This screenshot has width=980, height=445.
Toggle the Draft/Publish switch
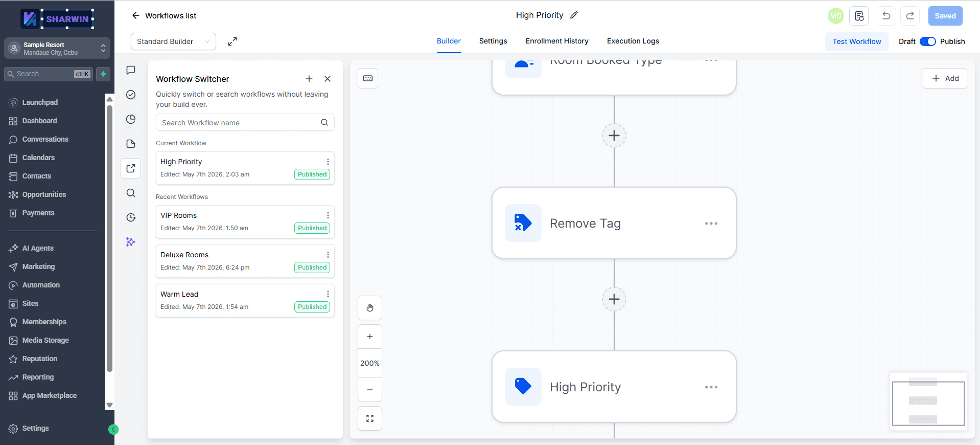927,41
